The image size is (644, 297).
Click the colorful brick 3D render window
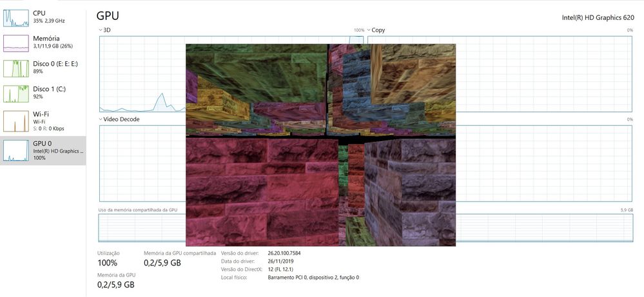(321, 145)
